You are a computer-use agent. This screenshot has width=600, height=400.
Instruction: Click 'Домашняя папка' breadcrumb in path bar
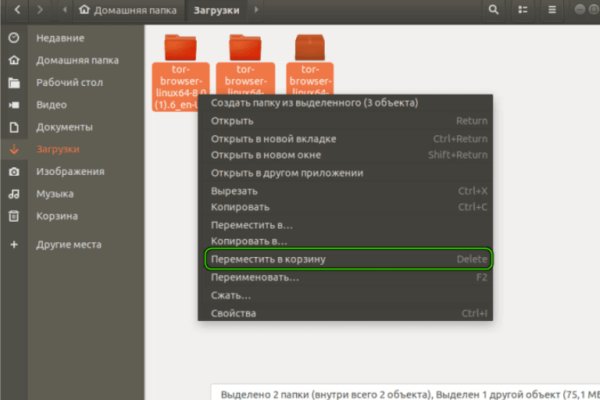(132, 10)
